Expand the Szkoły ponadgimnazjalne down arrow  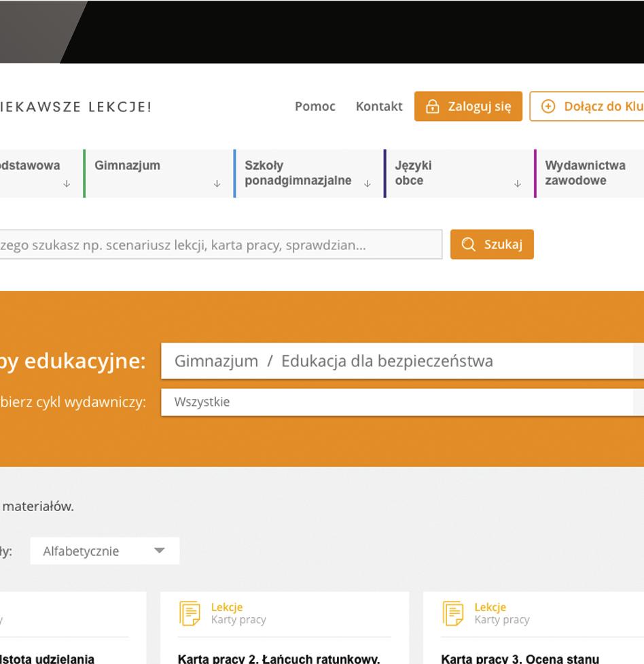click(367, 184)
